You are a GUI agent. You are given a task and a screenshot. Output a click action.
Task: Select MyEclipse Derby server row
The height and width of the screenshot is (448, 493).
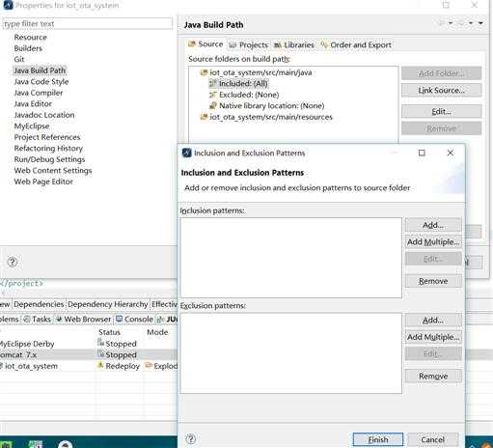[89, 344]
